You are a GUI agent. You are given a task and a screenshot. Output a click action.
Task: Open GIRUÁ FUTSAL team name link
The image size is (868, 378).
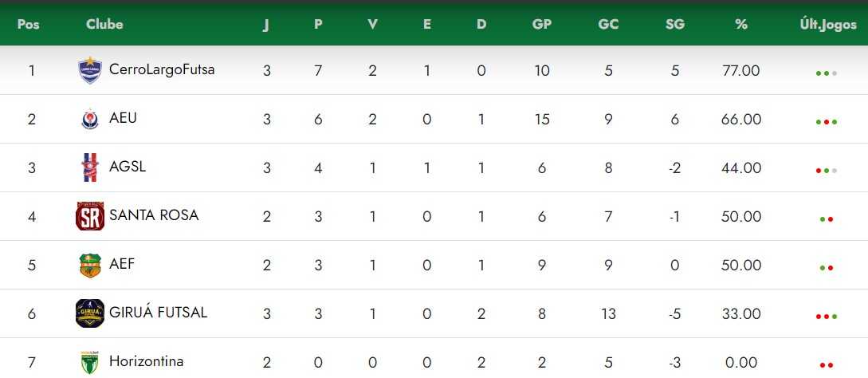159,313
